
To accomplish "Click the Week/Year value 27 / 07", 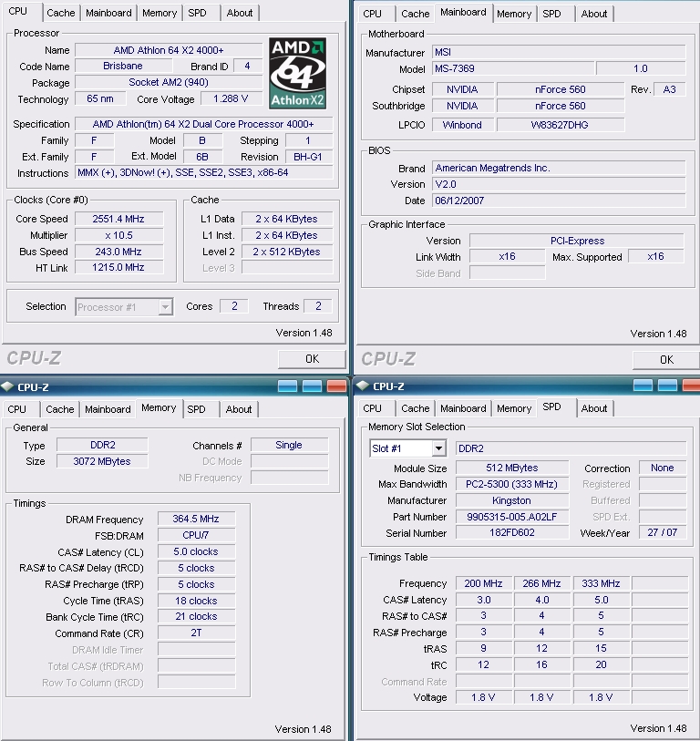I will [663, 532].
